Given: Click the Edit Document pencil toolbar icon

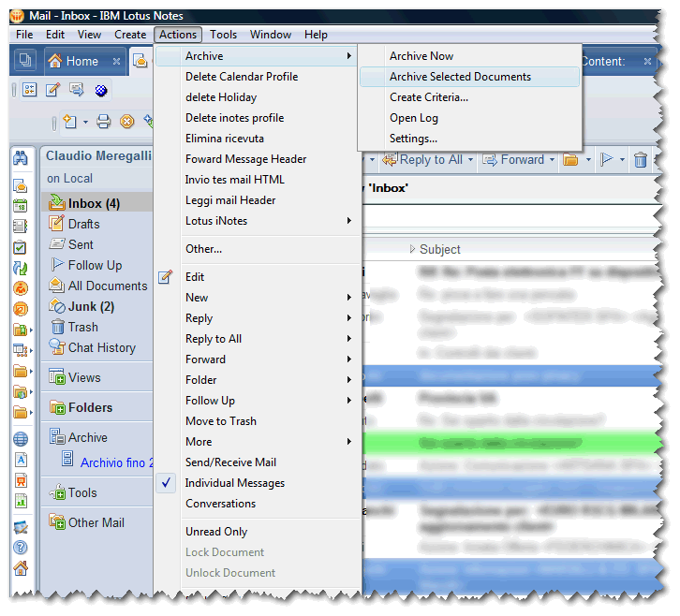Looking at the screenshot, I should 52,90.
